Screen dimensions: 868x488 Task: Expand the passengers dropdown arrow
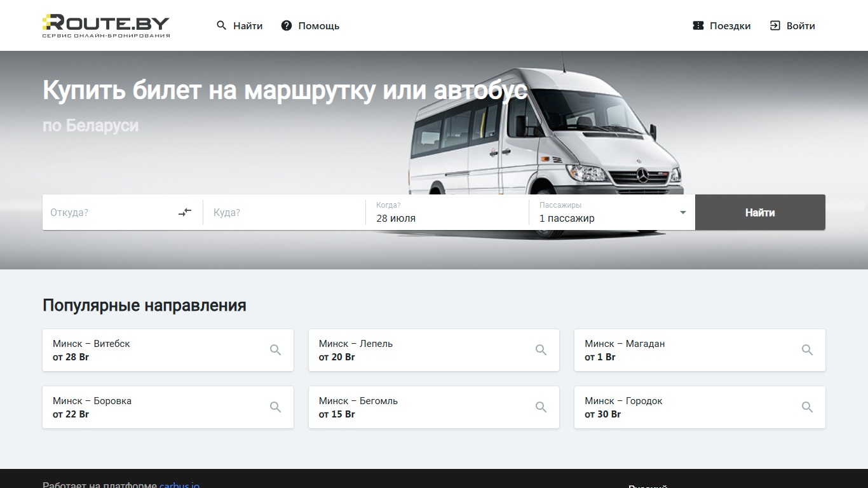pyautogui.click(x=683, y=212)
